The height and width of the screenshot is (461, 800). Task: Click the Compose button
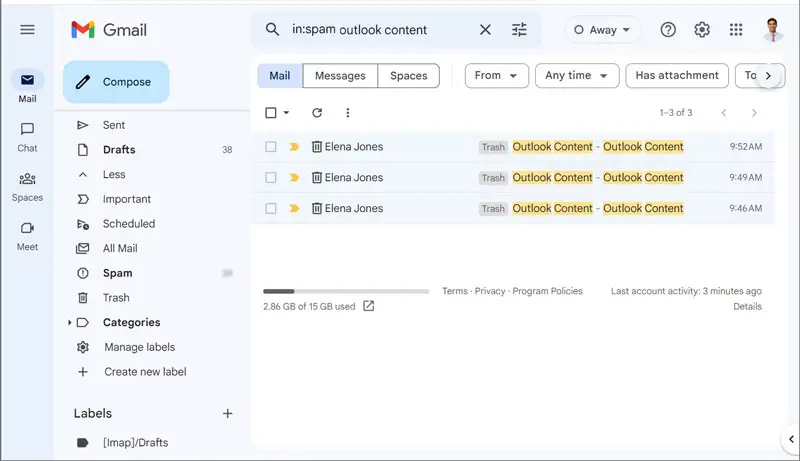(x=116, y=82)
